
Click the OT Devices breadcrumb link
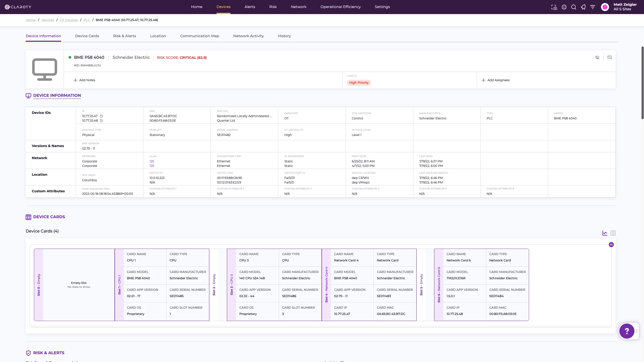(x=69, y=20)
